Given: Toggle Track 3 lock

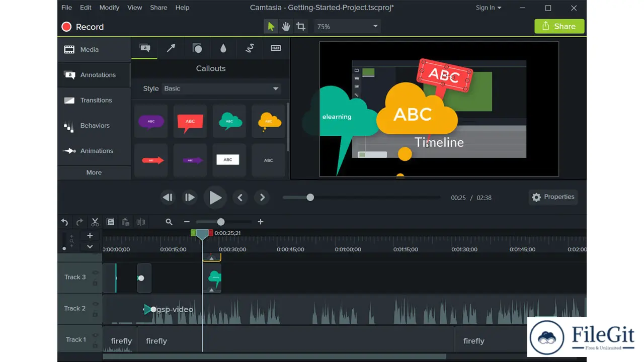Looking at the screenshot, I should (95, 283).
